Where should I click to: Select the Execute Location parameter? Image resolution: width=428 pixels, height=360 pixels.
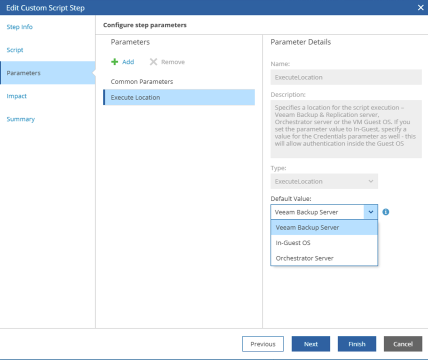coord(179,97)
